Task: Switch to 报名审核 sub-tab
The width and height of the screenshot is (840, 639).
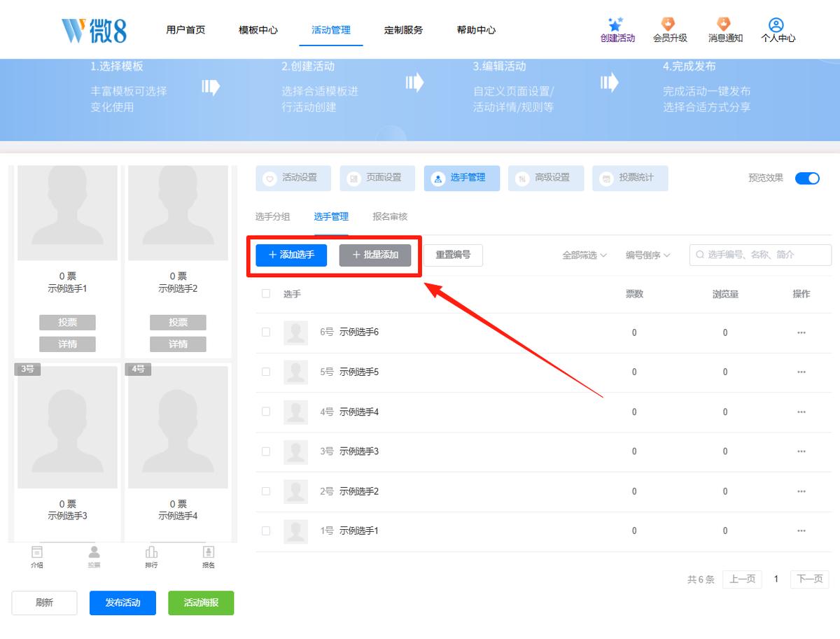Action: [390, 217]
